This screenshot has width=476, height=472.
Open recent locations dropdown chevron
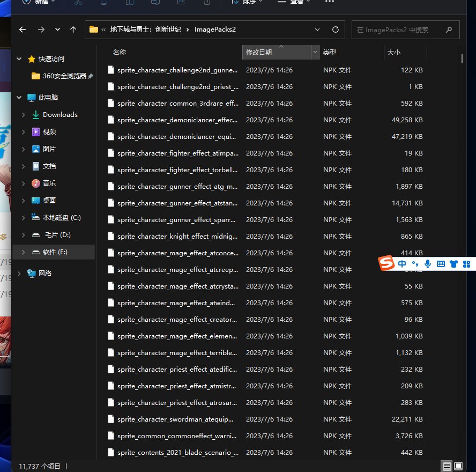(57, 29)
